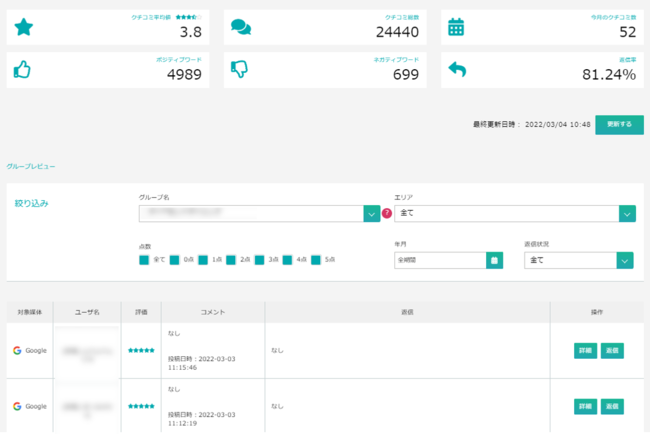Viewport: 650px width, 434px height.
Task: Toggle the 3点 score checkbox
Action: click(259, 260)
